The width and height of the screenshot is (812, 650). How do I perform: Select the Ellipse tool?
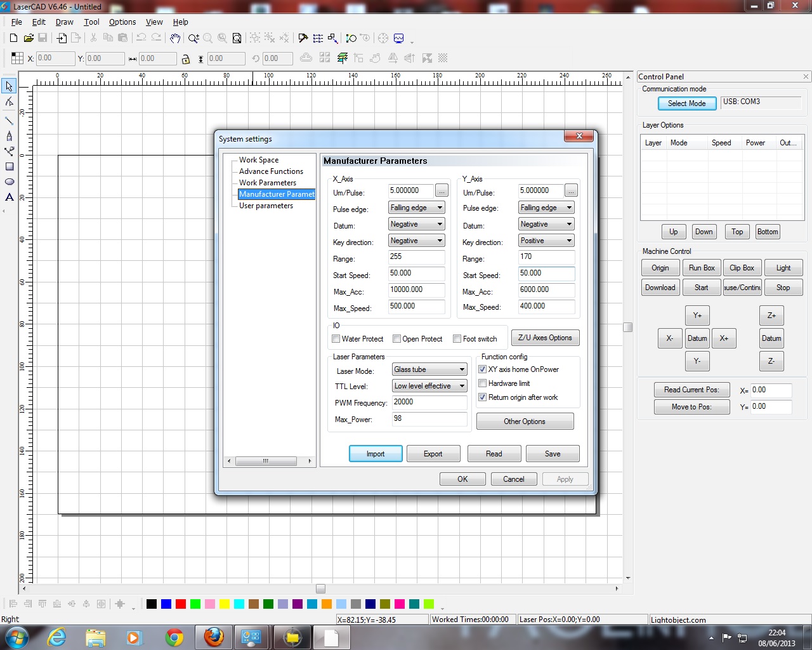click(x=9, y=182)
